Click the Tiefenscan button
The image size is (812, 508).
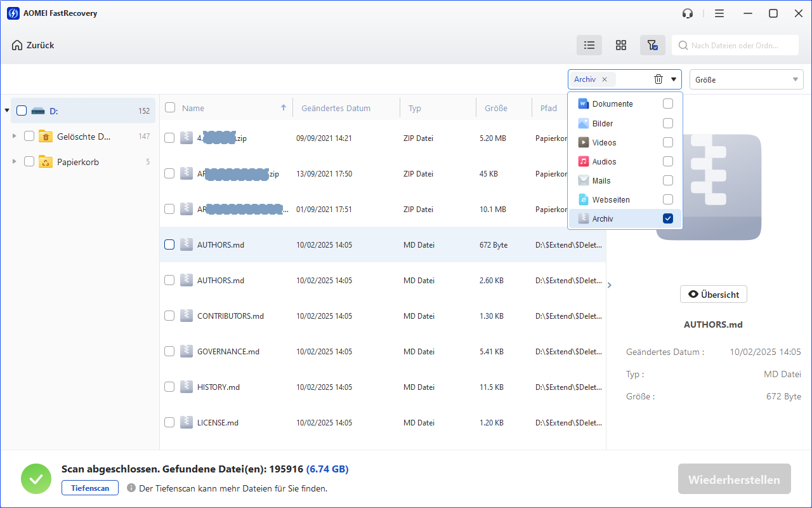click(x=90, y=488)
